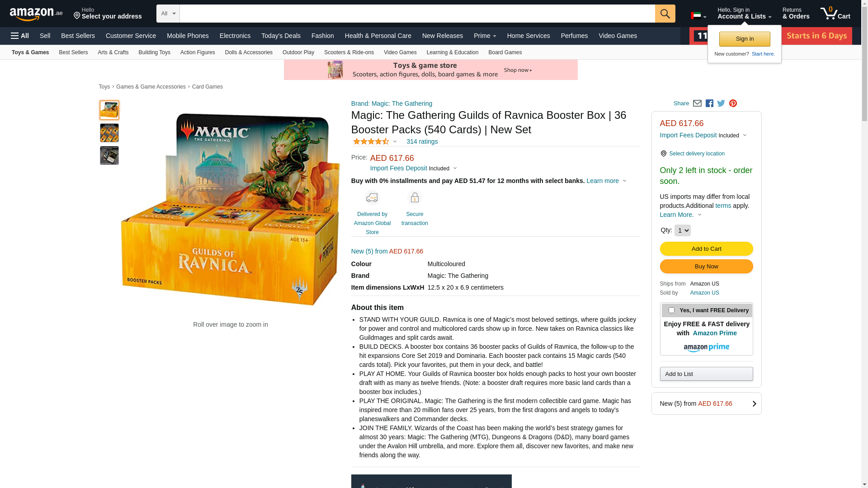Add the booster box to cart
Viewport: 868px width, 488px height.
point(706,249)
